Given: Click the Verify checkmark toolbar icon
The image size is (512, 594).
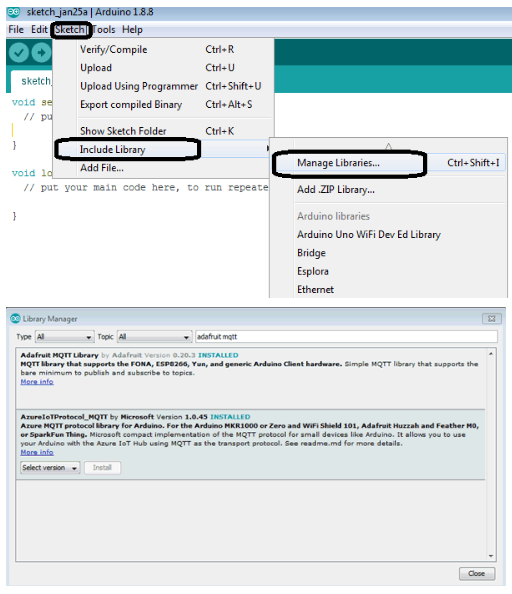Looking at the screenshot, I should point(19,53).
